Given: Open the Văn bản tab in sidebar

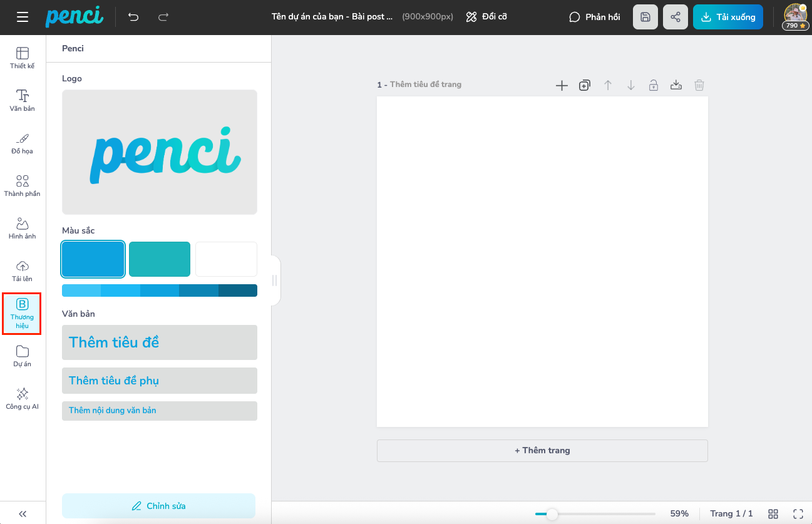Looking at the screenshot, I should (23, 100).
